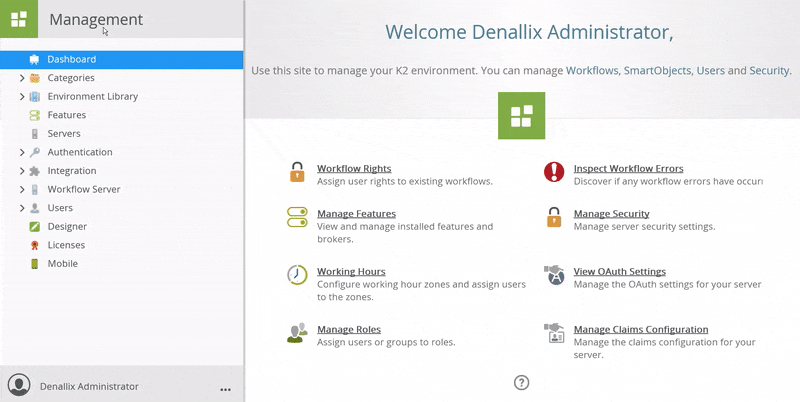
Task: Expand the Authentication tree node
Action: coord(22,153)
